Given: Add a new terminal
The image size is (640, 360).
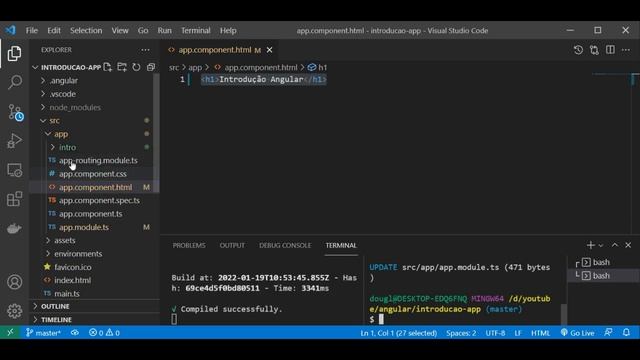Looking at the screenshot, I should click(x=590, y=245).
